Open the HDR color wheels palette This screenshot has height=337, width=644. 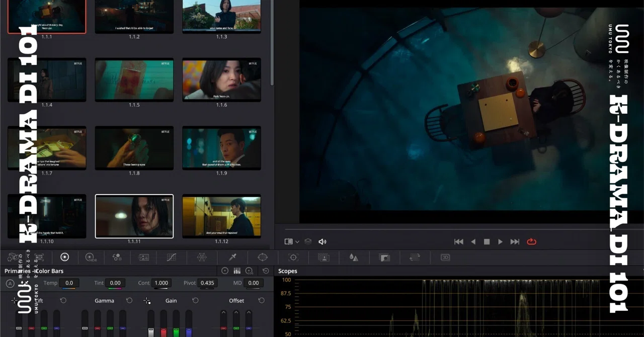pos(91,257)
